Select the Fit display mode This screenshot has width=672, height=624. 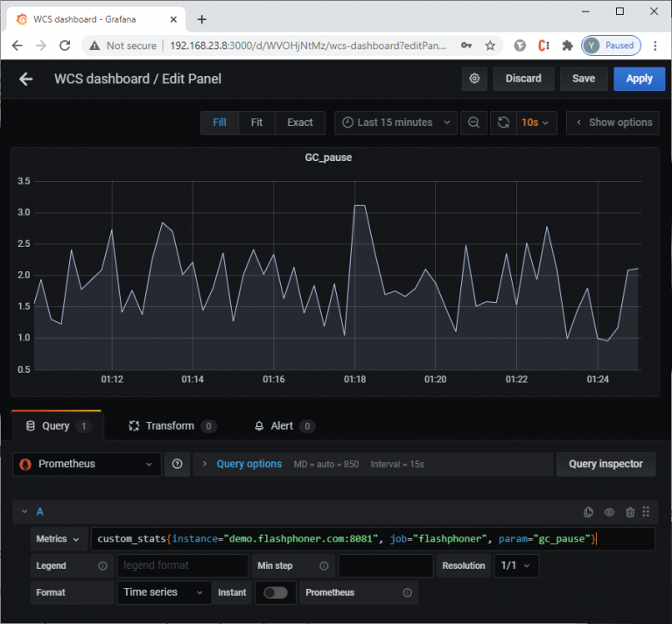[x=256, y=123]
